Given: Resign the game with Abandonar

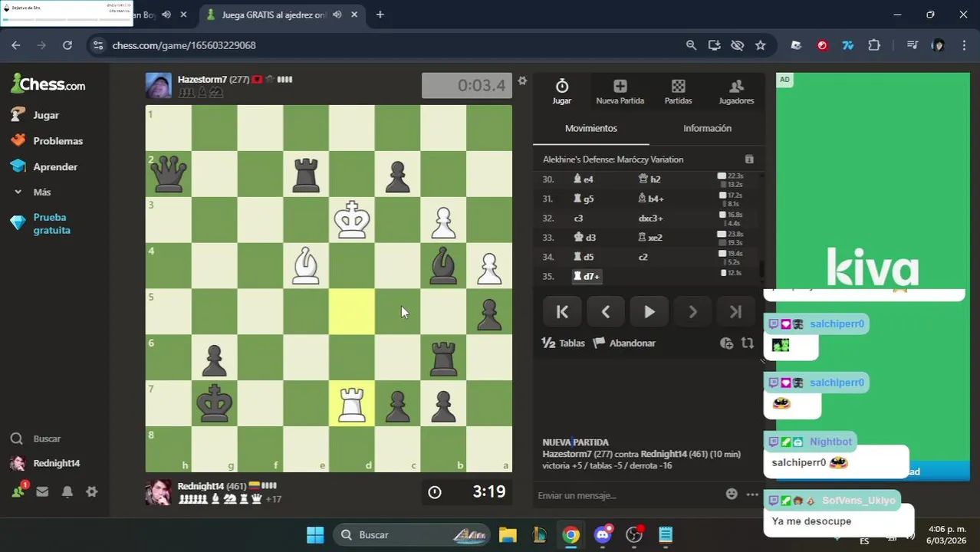Looking at the screenshot, I should tap(624, 343).
